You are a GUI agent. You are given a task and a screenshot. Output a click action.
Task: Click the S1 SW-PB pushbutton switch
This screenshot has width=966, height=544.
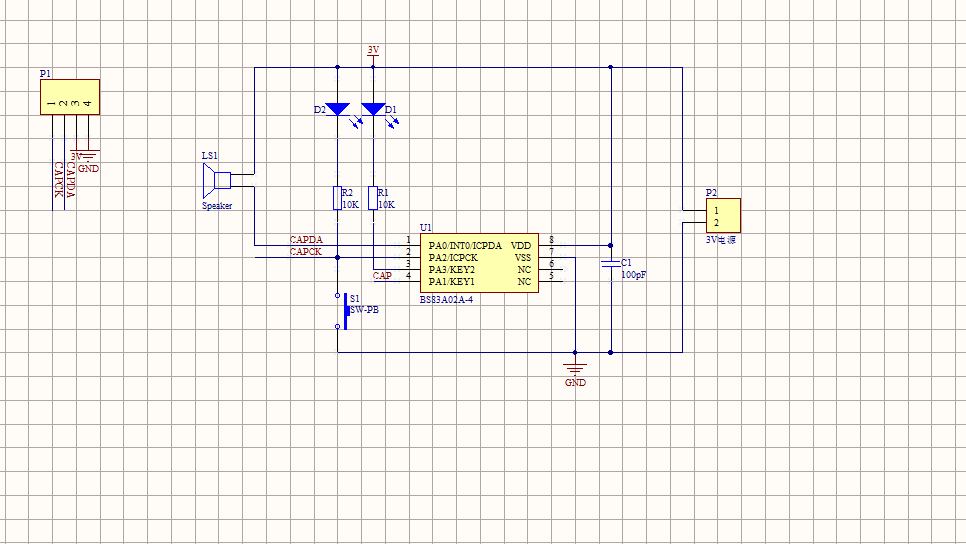pos(342,311)
